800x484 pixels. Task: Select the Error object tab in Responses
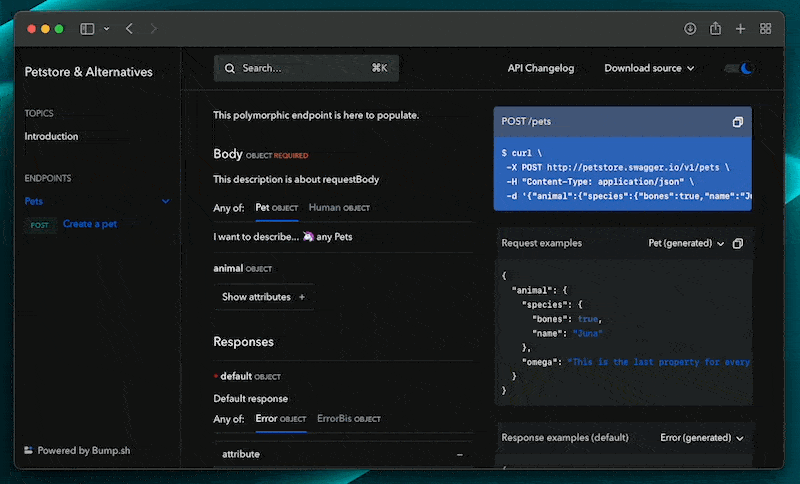point(281,419)
